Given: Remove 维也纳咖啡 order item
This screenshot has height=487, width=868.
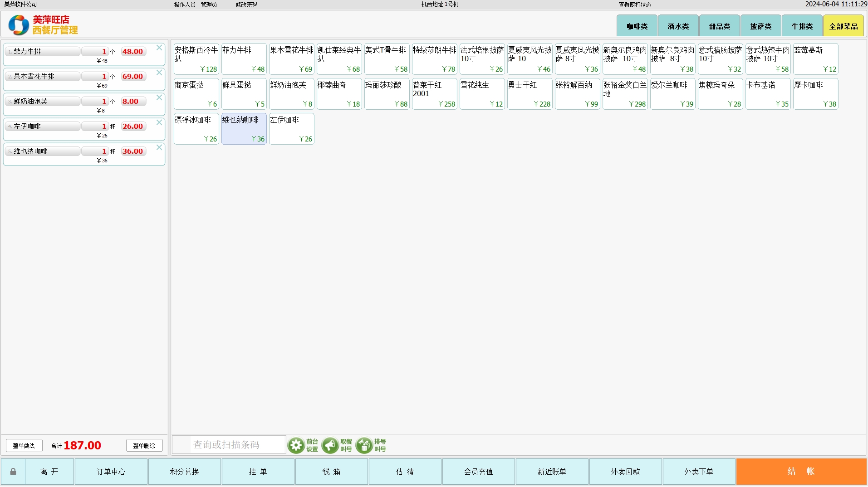Looking at the screenshot, I should coord(159,147).
